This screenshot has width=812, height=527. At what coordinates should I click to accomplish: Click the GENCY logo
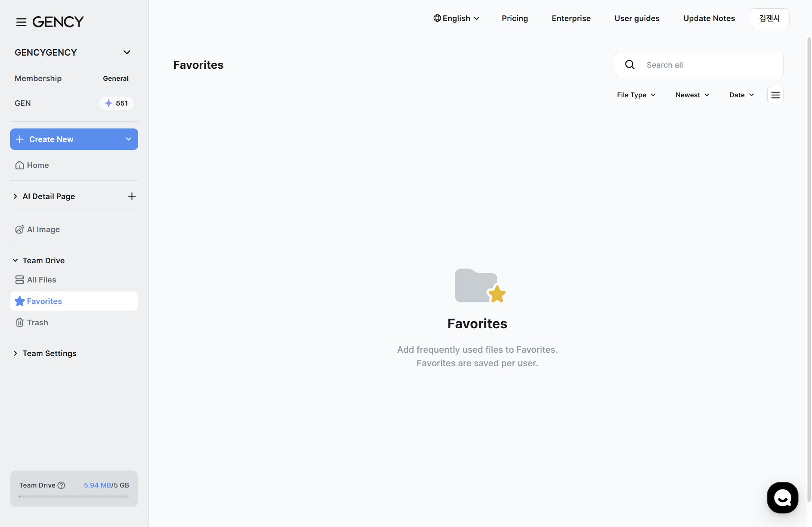pos(58,22)
